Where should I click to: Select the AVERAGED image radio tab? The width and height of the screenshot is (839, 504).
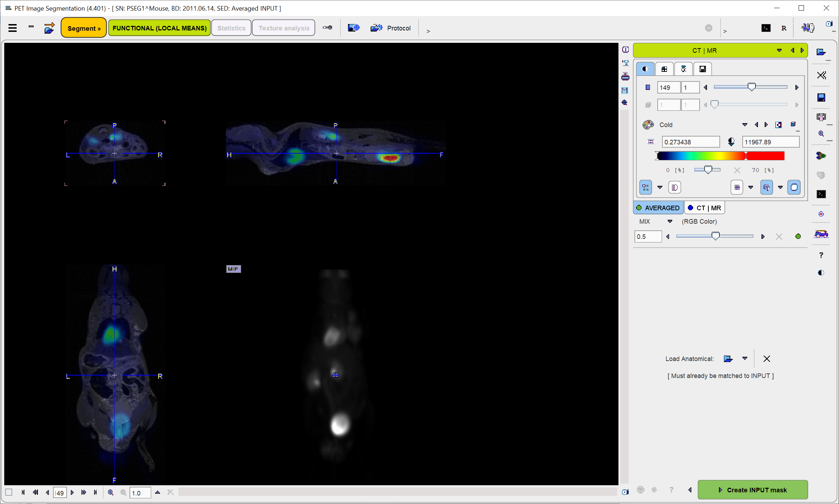tap(658, 208)
